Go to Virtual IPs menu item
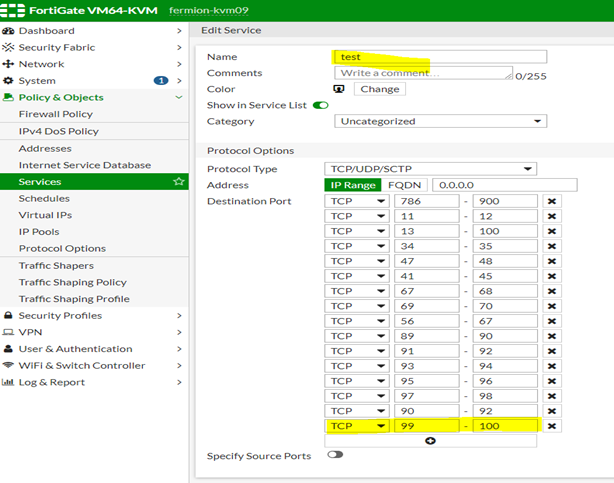This screenshot has height=483, width=614. [x=45, y=215]
